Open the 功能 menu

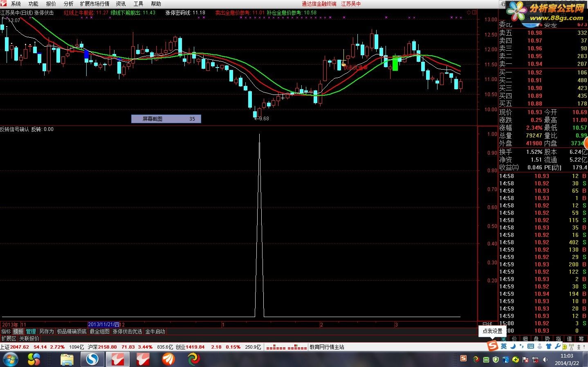tap(33, 4)
